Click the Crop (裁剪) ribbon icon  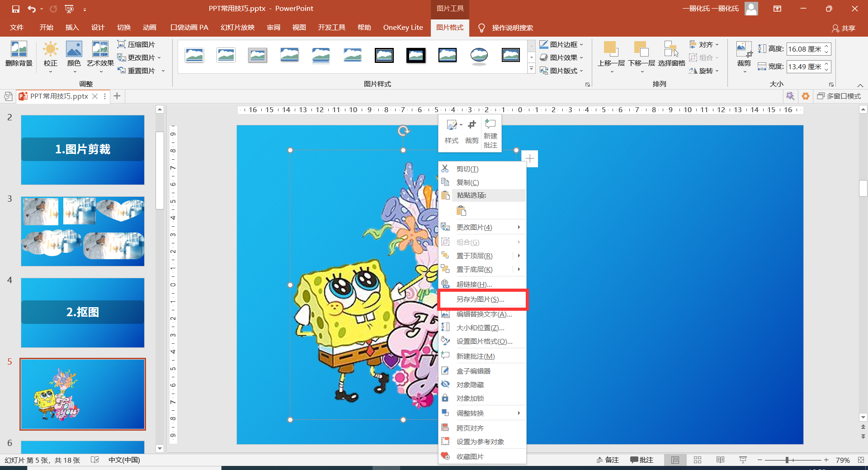point(744,49)
